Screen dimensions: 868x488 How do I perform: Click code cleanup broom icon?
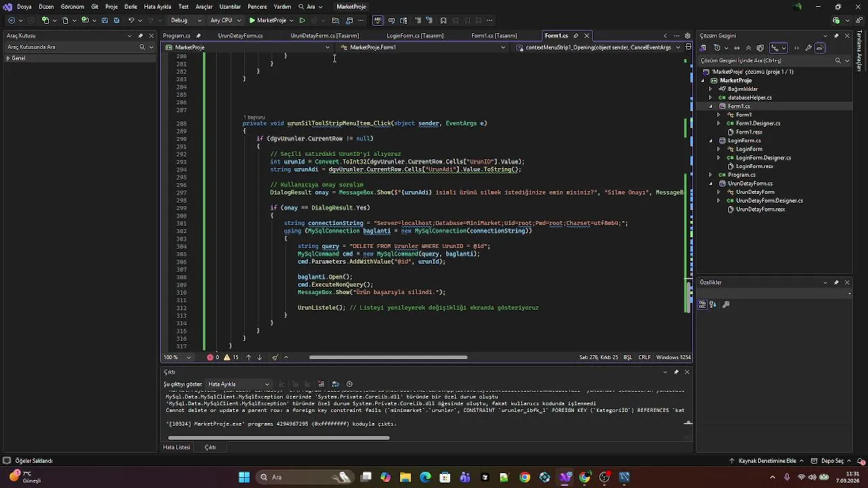click(275, 357)
